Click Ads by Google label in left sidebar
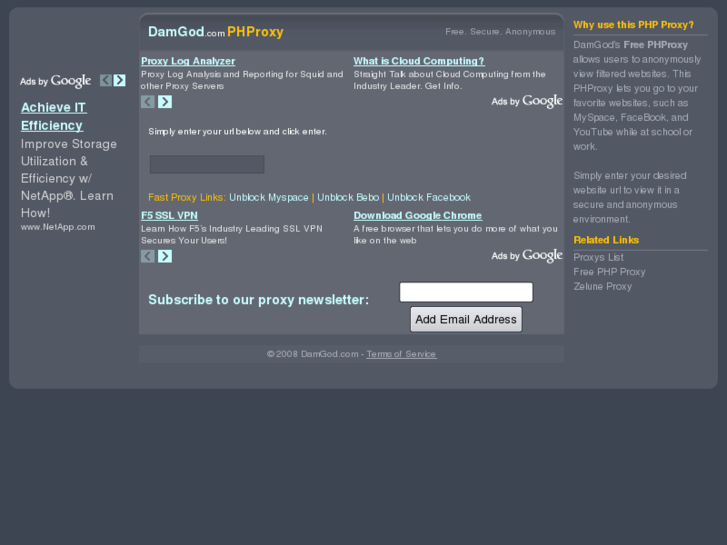 [55, 81]
